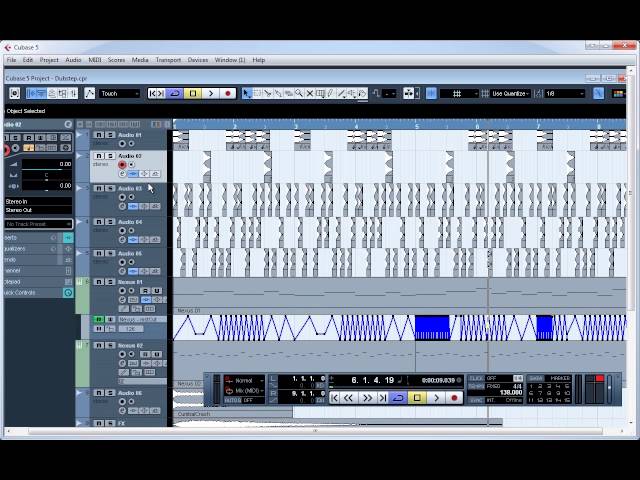Click Stop in the floating transport panel
Screen dimensions: 640x480
417,398
